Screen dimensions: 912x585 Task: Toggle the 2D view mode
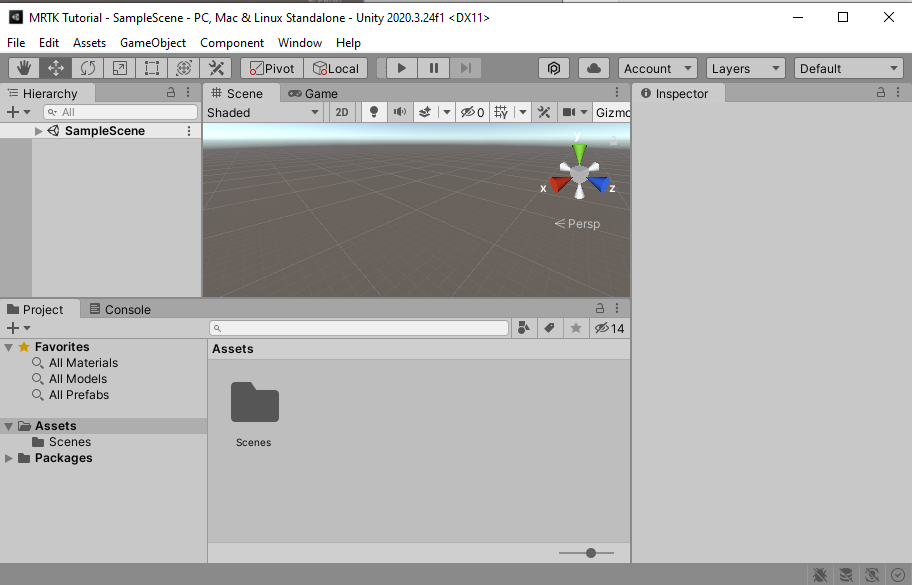(341, 112)
